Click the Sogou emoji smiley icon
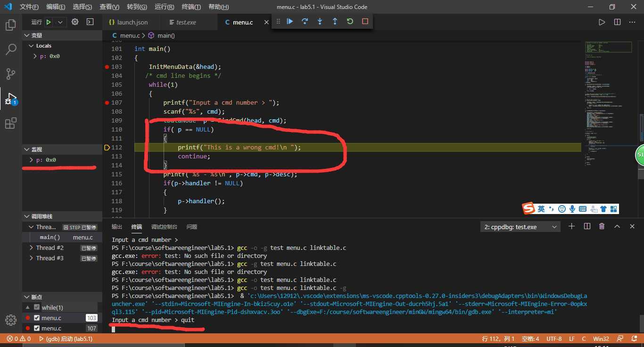 pos(561,209)
